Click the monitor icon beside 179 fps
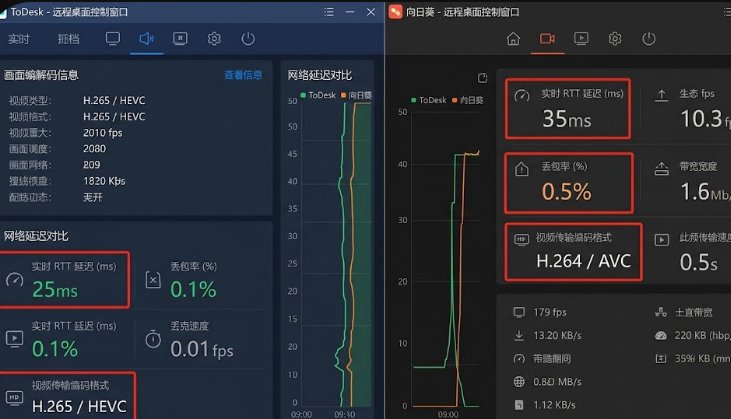The height and width of the screenshot is (419, 731). pyautogui.click(x=519, y=312)
